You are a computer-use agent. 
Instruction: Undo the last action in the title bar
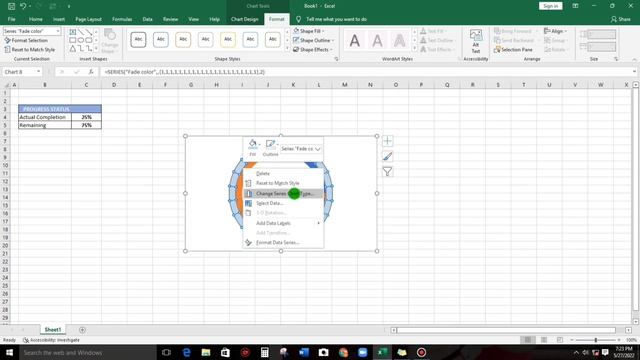pos(23,6)
